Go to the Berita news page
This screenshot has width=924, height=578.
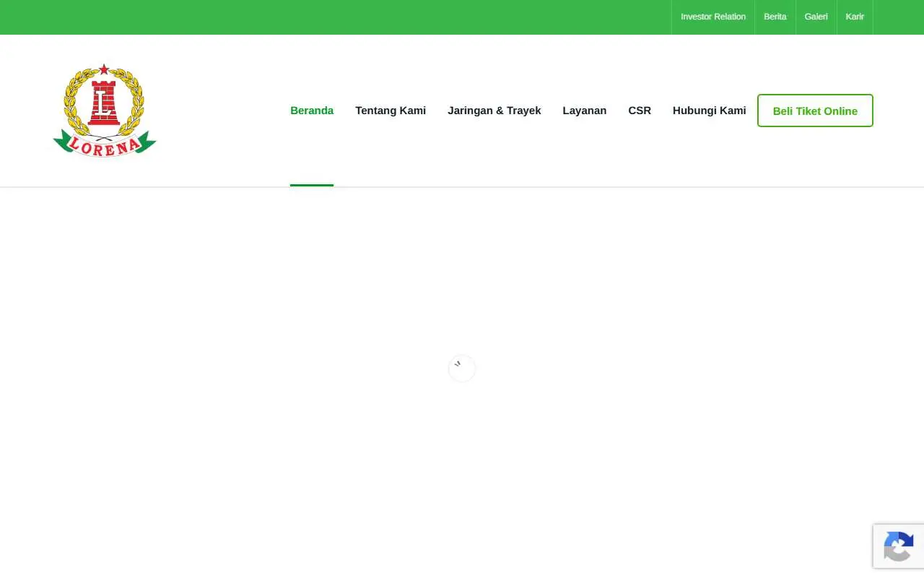click(x=775, y=17)
